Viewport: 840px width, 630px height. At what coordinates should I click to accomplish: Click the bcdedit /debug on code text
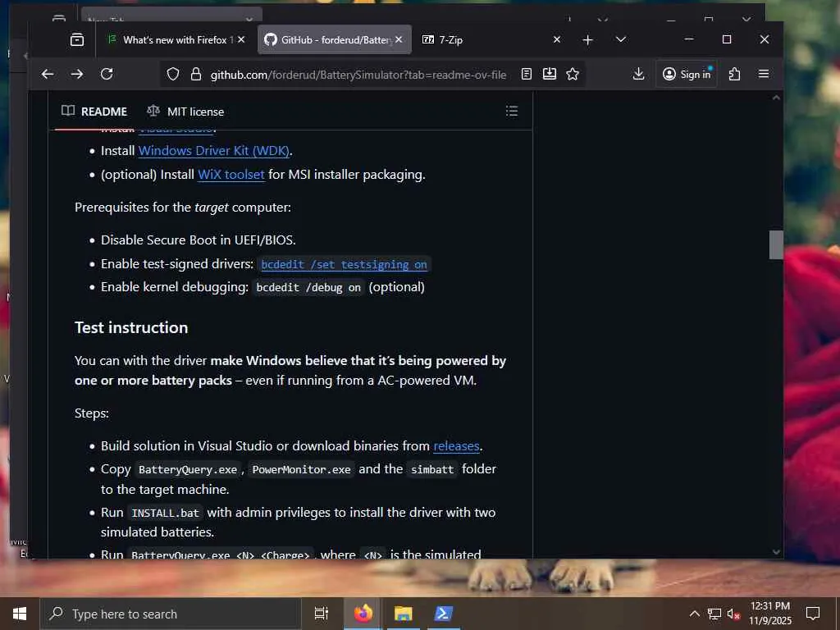[x=308, y=288]
